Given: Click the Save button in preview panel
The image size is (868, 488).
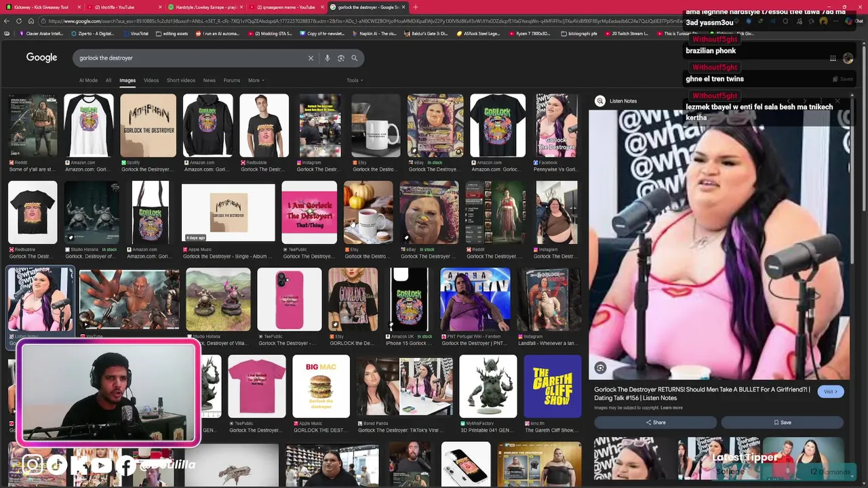Looking at the screenshot, I should click(782, 423).
